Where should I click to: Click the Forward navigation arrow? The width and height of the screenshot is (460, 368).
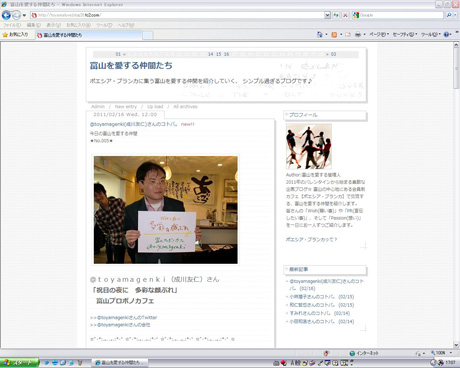[x=16, y=15]
